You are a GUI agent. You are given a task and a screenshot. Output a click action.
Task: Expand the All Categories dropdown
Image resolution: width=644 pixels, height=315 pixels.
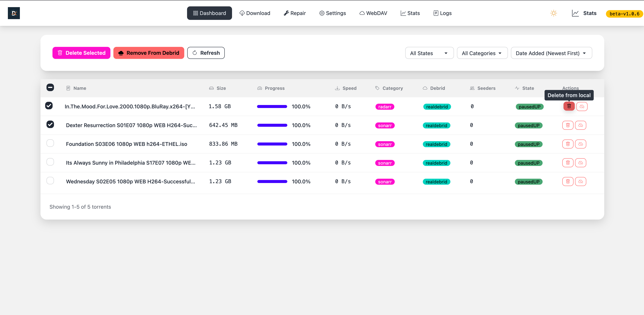482,53
